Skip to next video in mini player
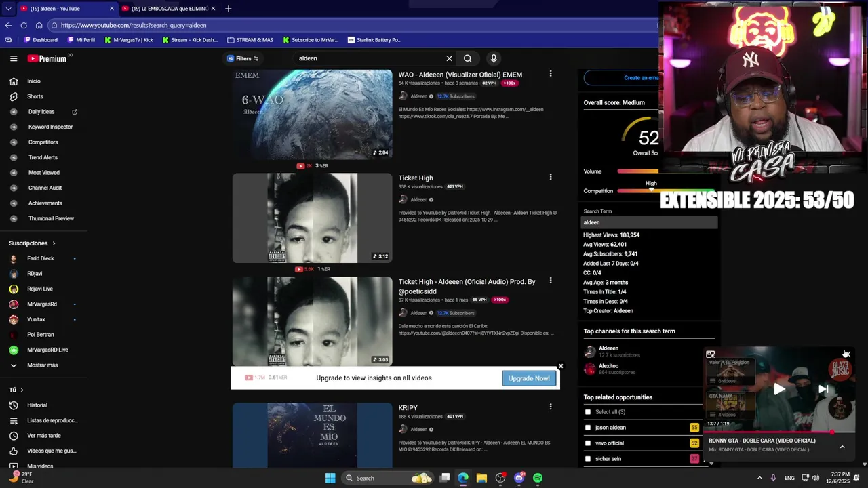 point(823,389)
